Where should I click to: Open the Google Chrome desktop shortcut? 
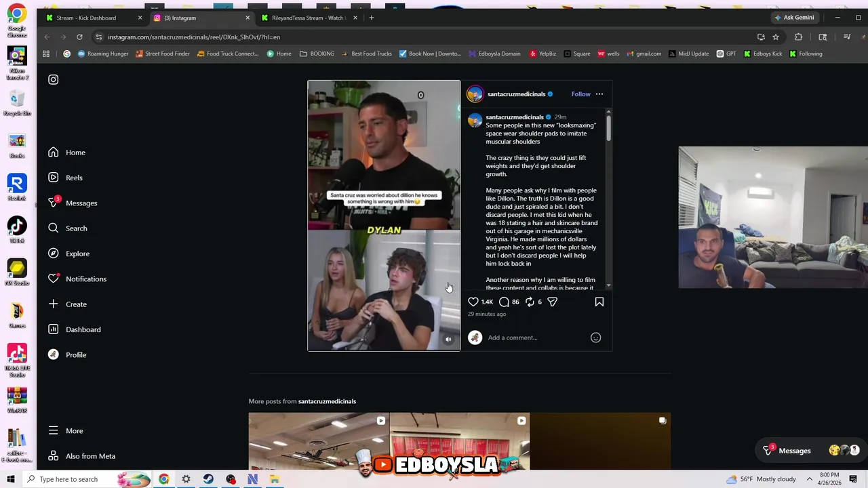tap(17, 20)
